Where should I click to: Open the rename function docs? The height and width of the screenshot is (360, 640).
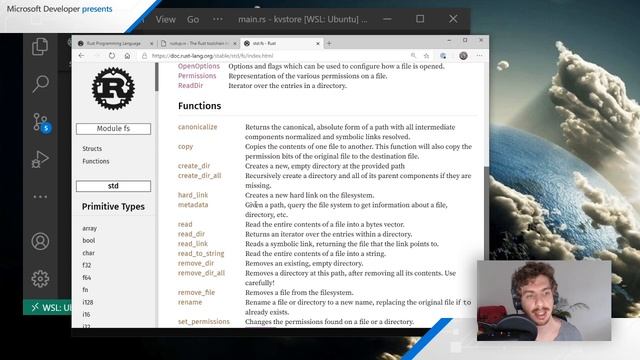[190, 302]
